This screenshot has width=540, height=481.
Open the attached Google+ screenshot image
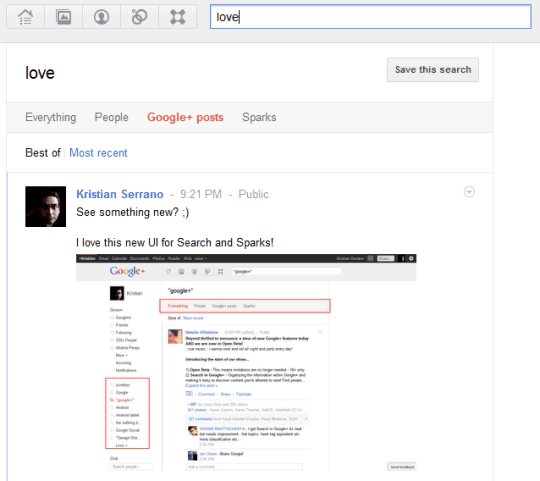coord(246,362)
